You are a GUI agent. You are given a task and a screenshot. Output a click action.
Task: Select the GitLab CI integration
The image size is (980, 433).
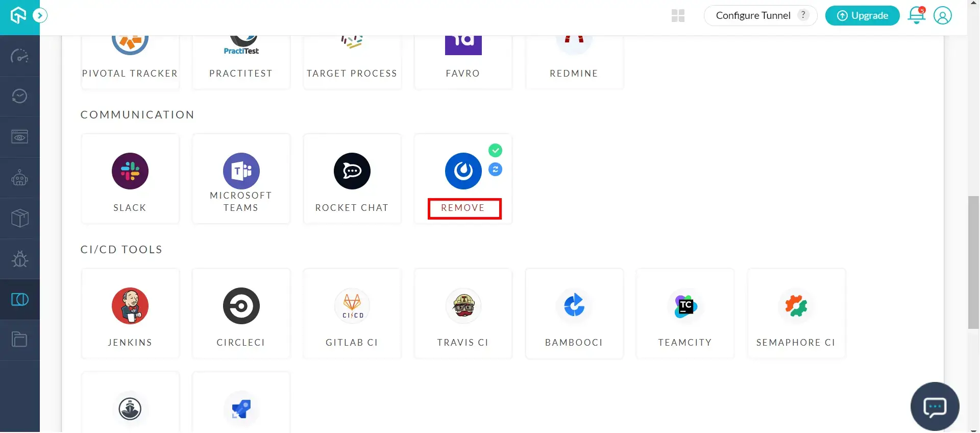[x=352, y=306]
